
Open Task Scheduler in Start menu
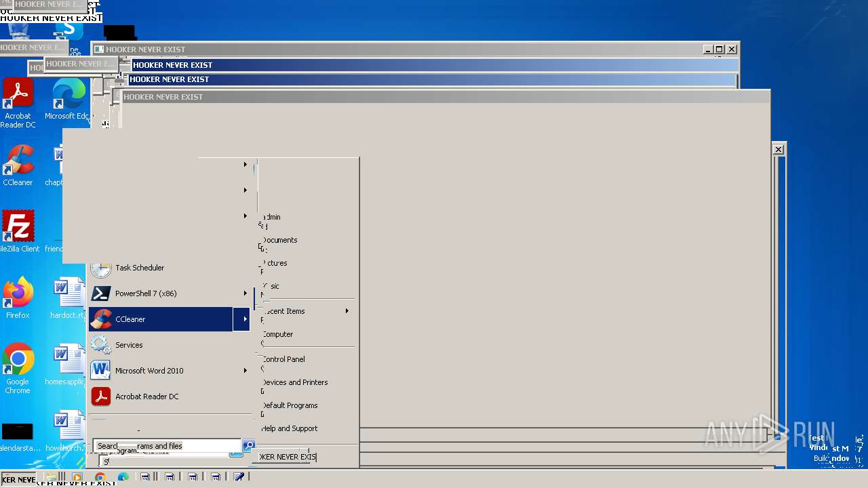click(x=170, y=268)
